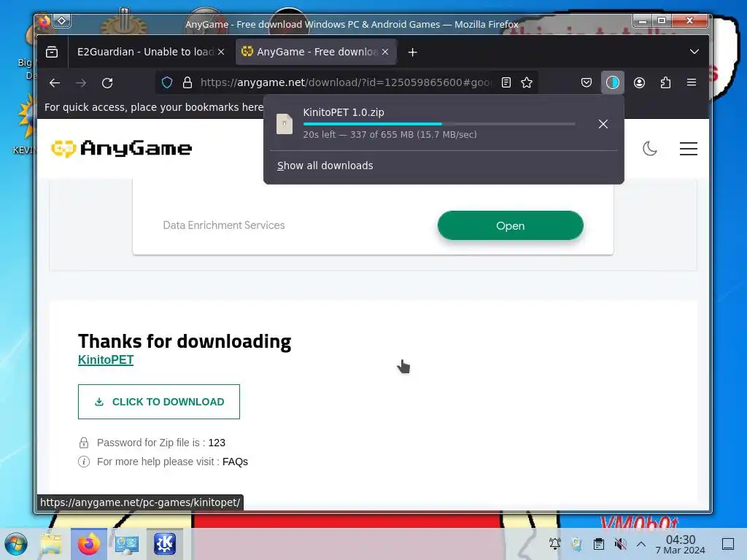
Task: Open the AnyGame site hamburger menu
Action: [689, 149]
